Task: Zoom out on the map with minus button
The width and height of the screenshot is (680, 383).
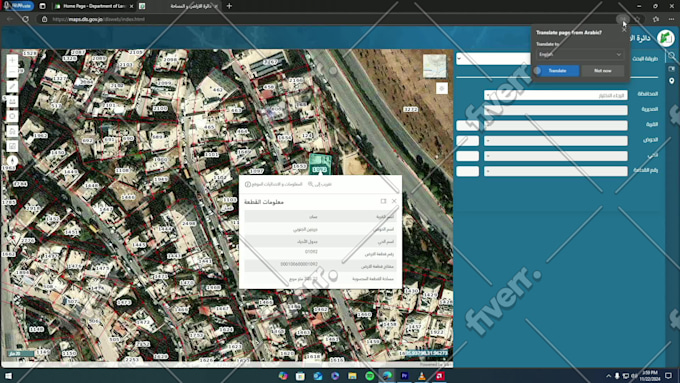Action: [x=12, y=71]
